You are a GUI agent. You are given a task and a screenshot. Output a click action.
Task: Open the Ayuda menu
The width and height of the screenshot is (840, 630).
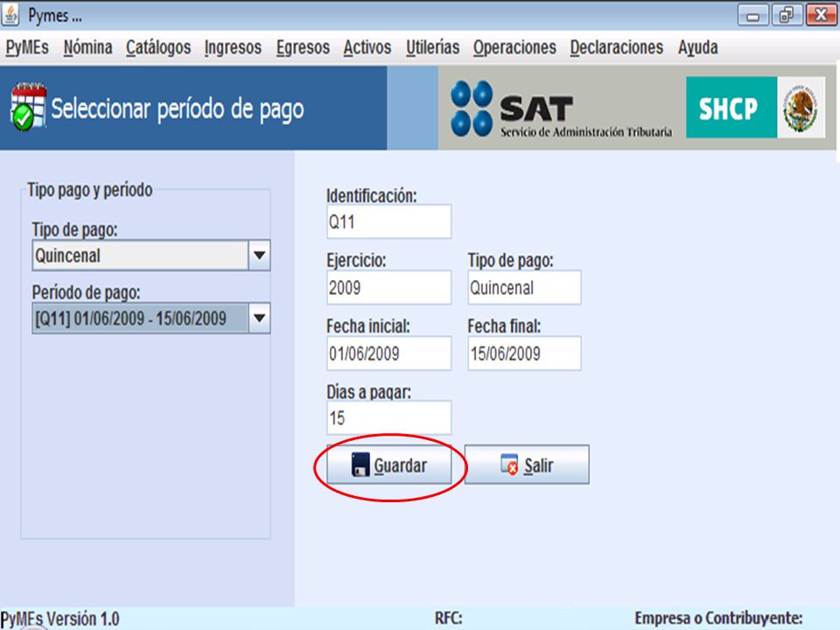point(698,47)
